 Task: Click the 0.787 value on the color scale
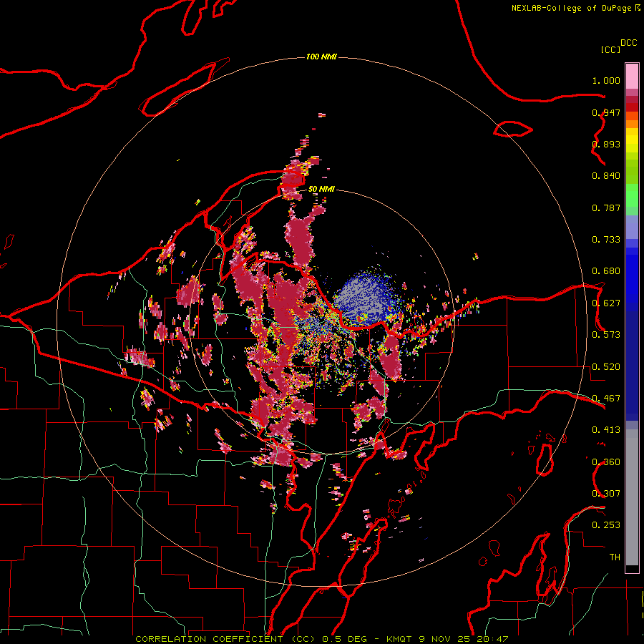pos(606,208)
